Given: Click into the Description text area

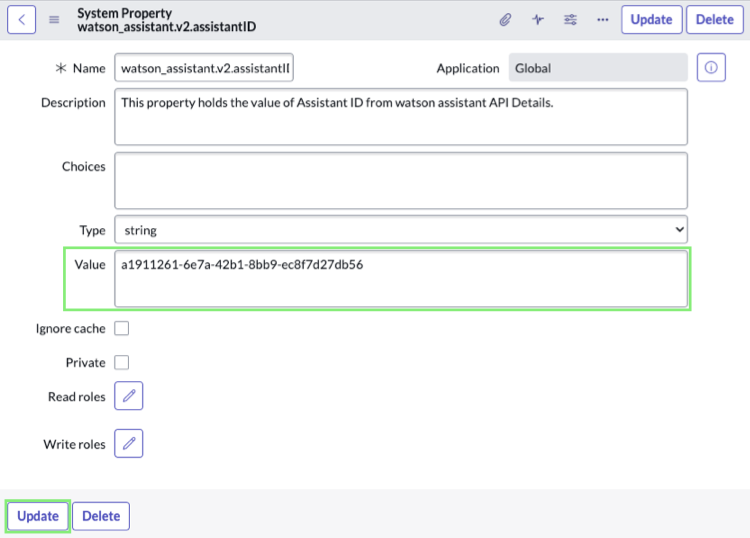Looking at the screenshot, I should 401,117.
